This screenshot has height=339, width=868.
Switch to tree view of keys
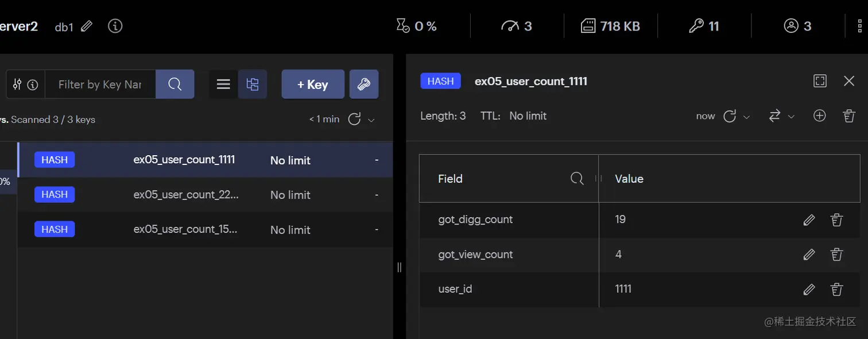click(253, 84)
